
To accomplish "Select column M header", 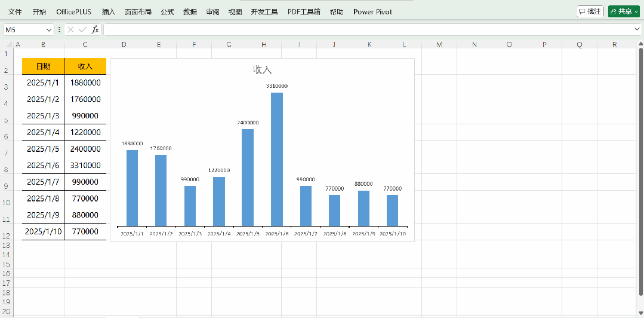I will tap(439, 45).
